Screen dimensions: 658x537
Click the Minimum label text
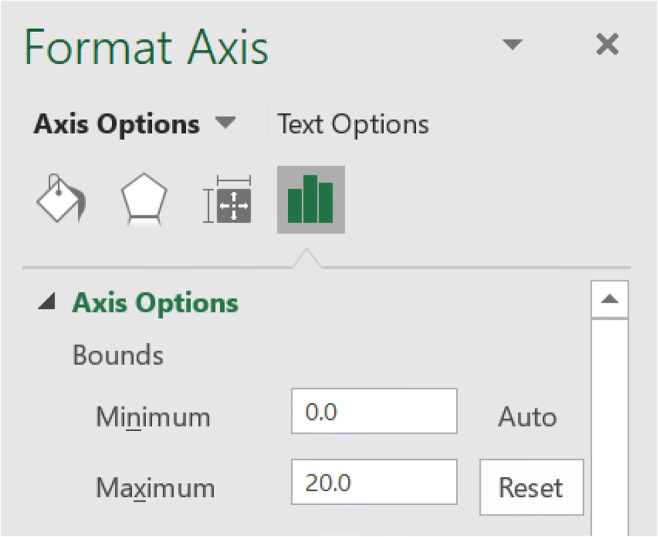point(153,416)
